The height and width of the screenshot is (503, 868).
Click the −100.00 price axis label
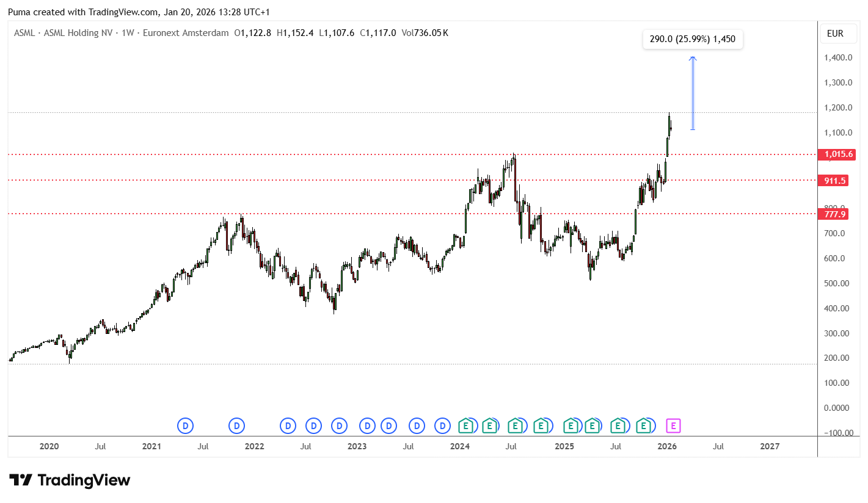pos(838,433)
